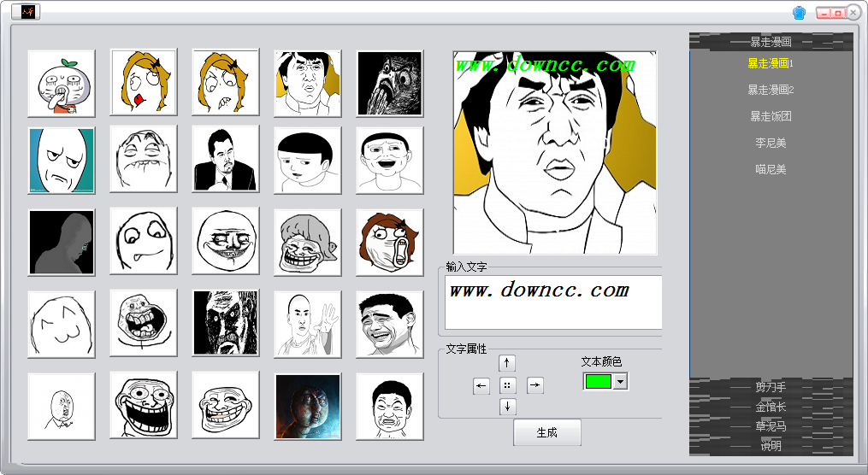Select 暴走漫画1 in the sidebar
868x475 pixels.
(x=771, y=63)
